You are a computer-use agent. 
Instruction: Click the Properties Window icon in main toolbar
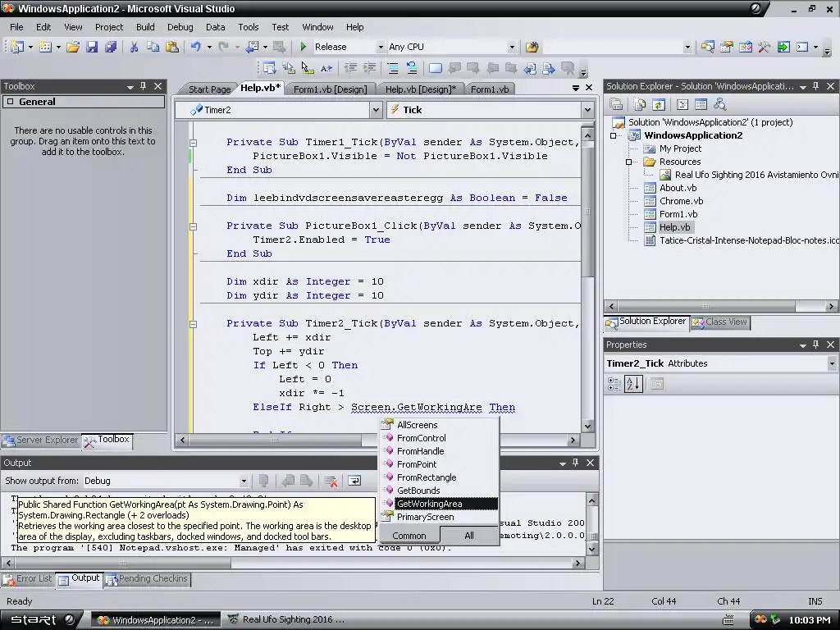coord(727,47)
